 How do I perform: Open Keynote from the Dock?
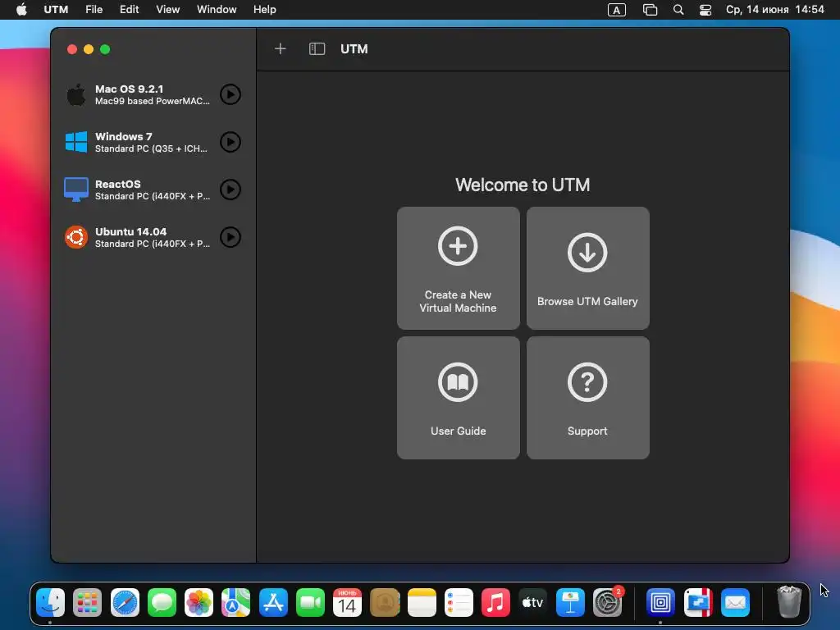click(570, 603)
